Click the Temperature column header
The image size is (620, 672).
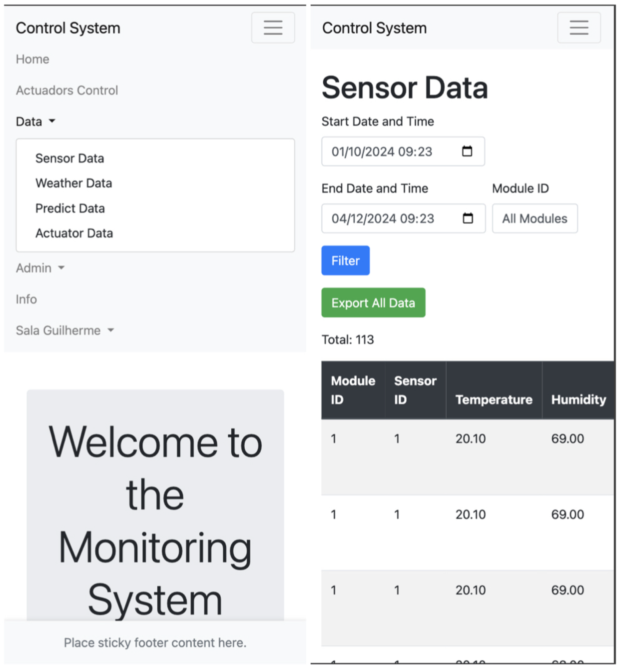494,399
